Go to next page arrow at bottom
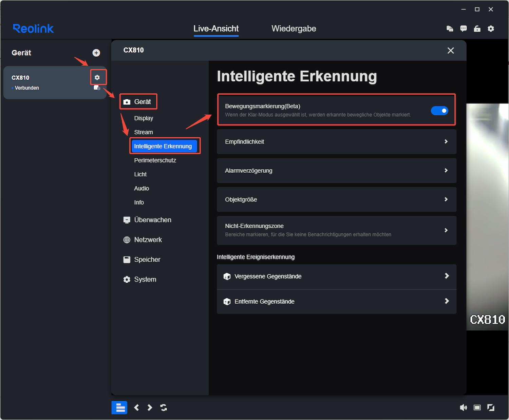The height and width of the screenshot is (420, 509). pyautogui.click(x=150, y=407)
